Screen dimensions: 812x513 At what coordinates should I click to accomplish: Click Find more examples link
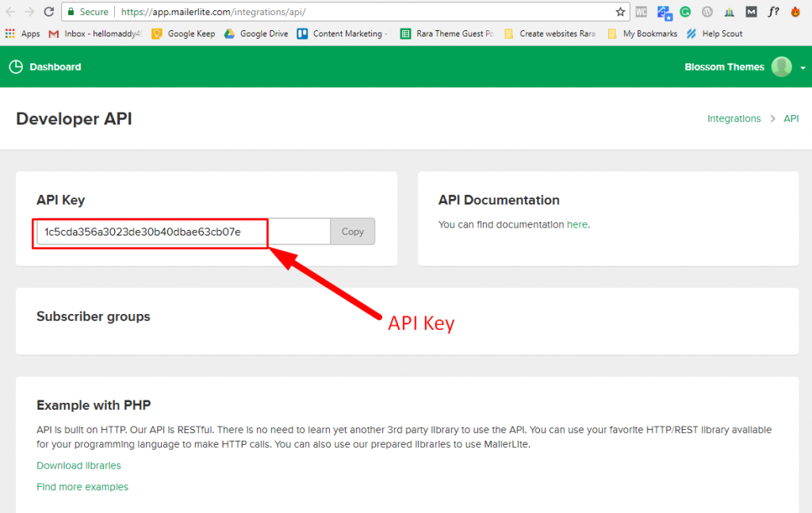(x=82, y=487)
